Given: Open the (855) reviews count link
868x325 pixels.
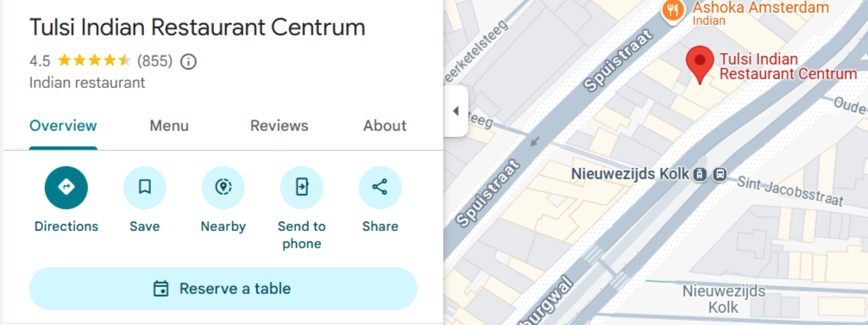Looking at the screenshot, I should point(155,61).
